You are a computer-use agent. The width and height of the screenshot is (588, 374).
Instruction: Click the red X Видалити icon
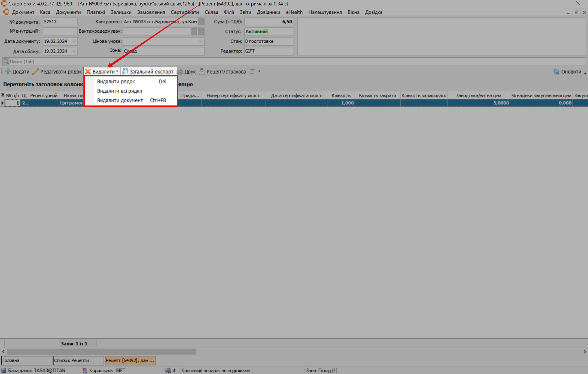click(88, 72)
